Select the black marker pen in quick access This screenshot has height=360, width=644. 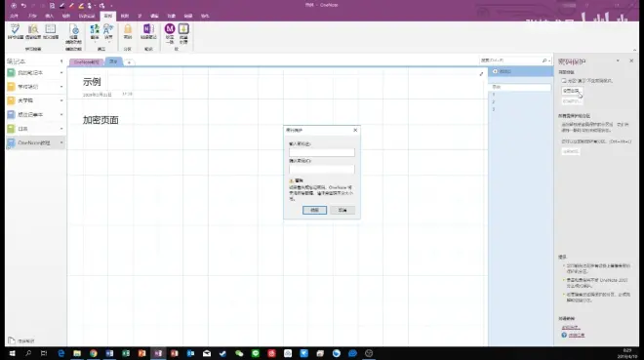(62, 6)
